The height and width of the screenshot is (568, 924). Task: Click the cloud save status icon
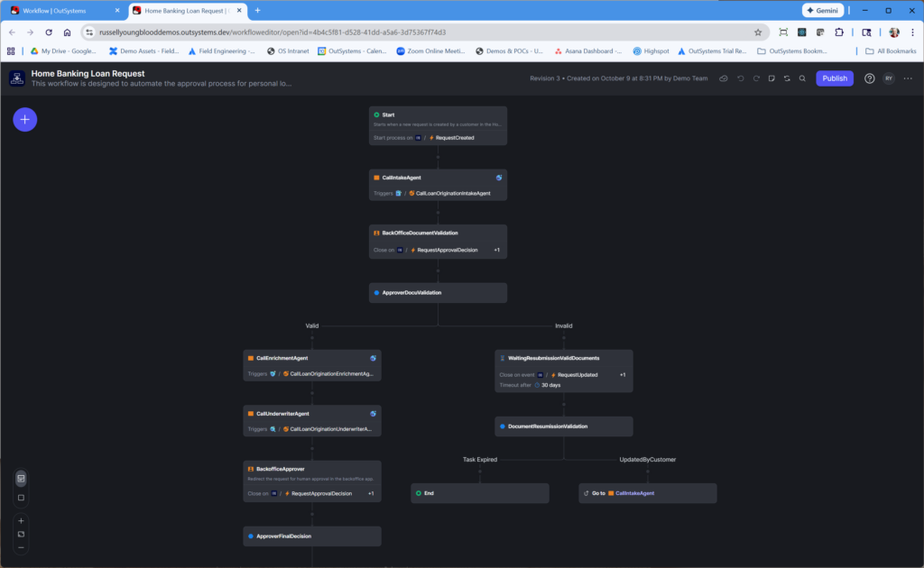[x=723, y=78]
